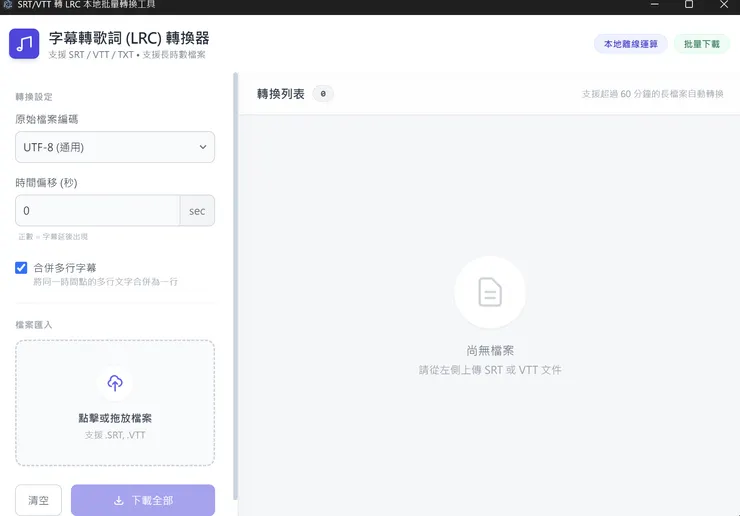The width and height of the screenshot is (740, 516).
Task: Close the converter window
Action: [x=724, y=5]
